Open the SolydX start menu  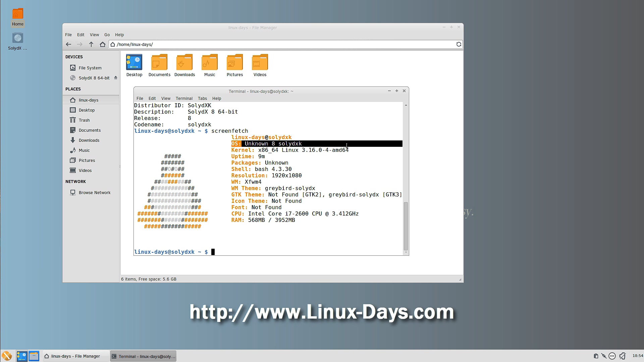[7, 356]
